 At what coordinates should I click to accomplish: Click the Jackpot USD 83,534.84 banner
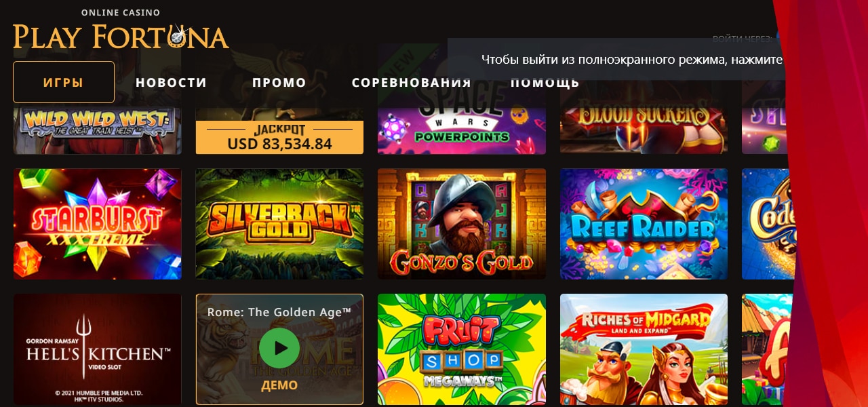coord(279,138)
